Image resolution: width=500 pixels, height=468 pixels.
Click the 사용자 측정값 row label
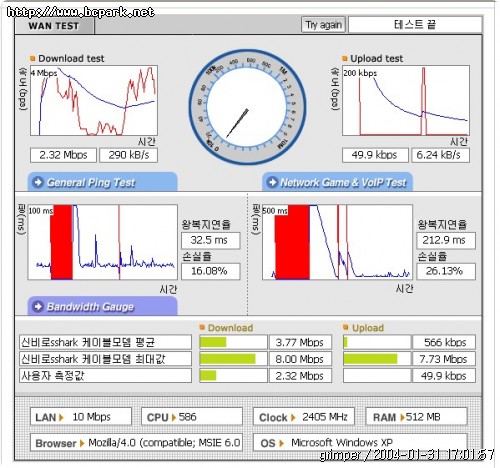pos(105,376)
